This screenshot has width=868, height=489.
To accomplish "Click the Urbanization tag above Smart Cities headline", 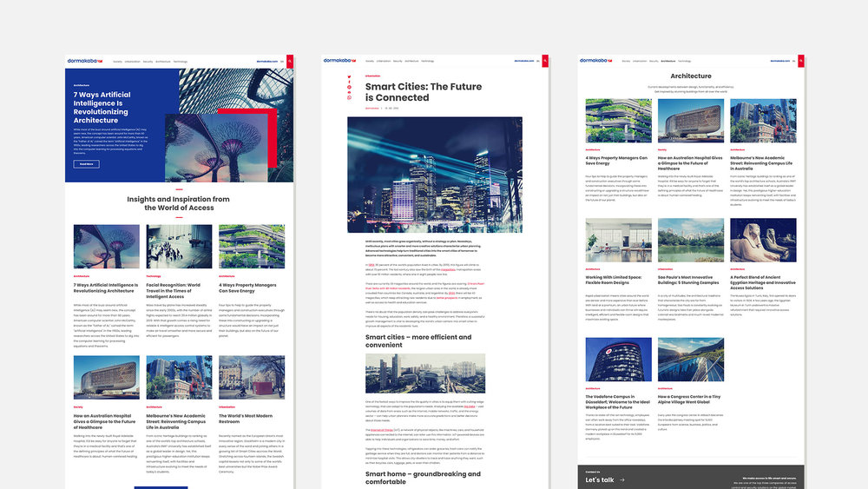I will coord(372,76).
